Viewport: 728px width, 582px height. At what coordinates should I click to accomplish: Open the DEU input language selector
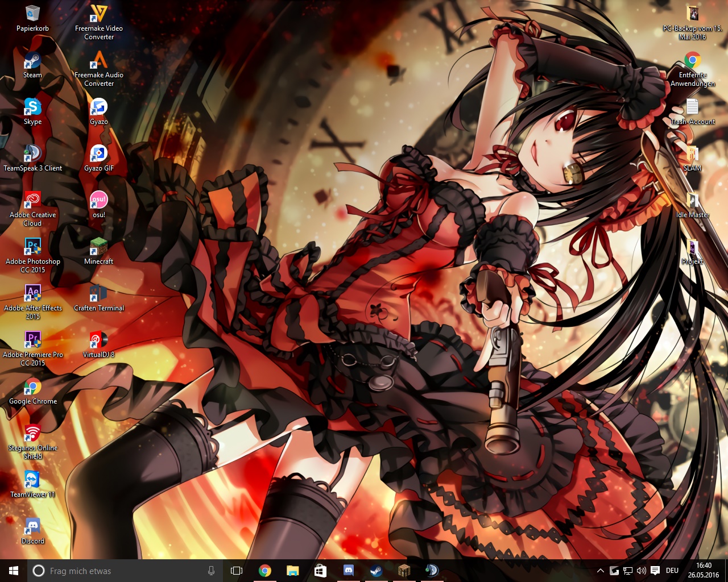(672, 571)
